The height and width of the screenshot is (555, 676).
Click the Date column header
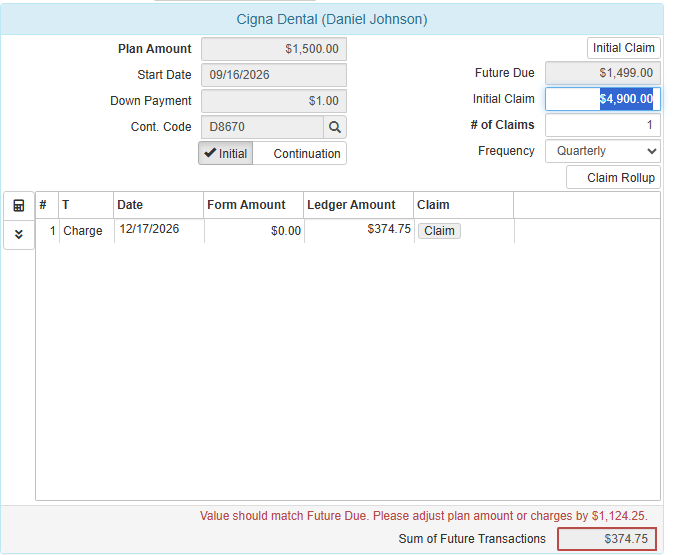pos(159,205)
